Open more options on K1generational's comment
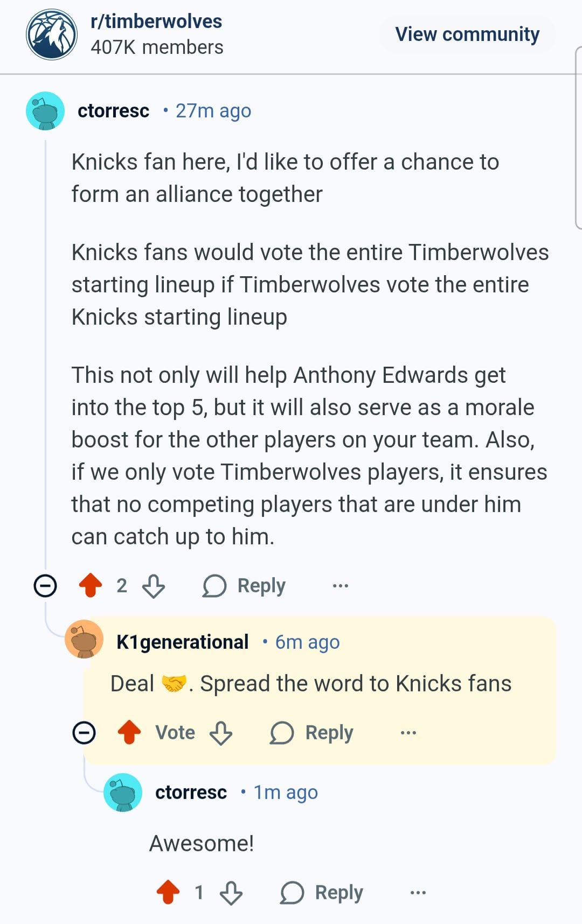This screenshot has height=924, width=582. [x=408, y=733]
